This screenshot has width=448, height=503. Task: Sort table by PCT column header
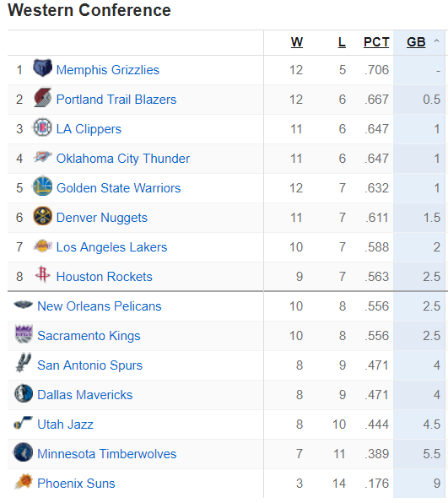[x=376, y=42]
